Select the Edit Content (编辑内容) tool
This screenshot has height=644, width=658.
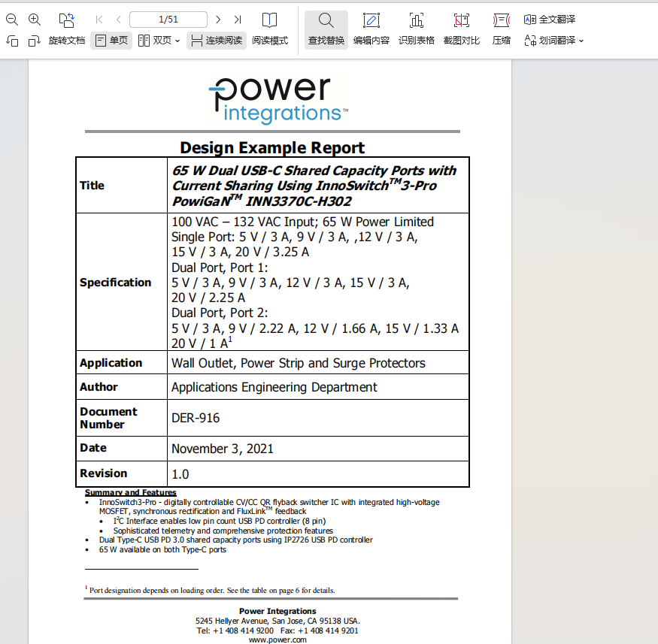(371, 29)
